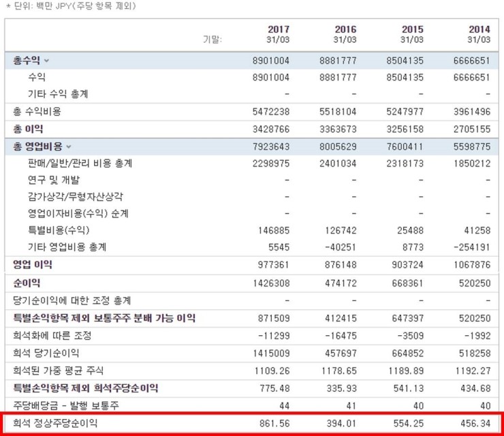Screen dimensions: 504x436
Task: Click the 수익 row label
Action: pyautogui.click(x=37, y=77)
